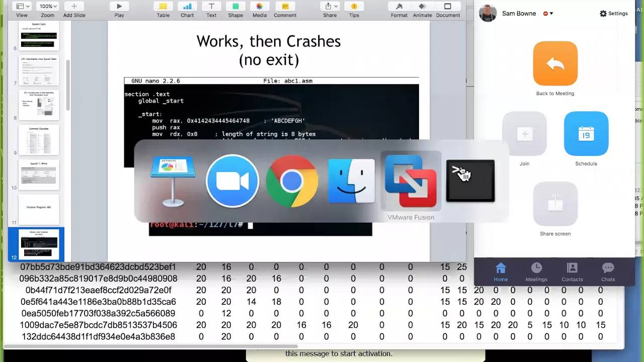Open Zoom Settings
Viewport: 644px width, 362px height.
coord(614,14)
